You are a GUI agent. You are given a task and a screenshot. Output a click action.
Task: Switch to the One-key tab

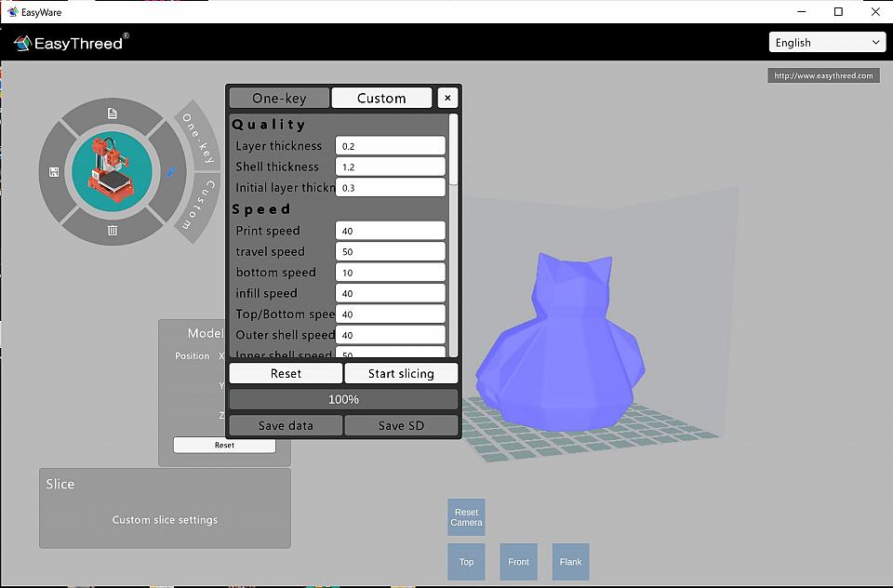click(x=279, y=98)
